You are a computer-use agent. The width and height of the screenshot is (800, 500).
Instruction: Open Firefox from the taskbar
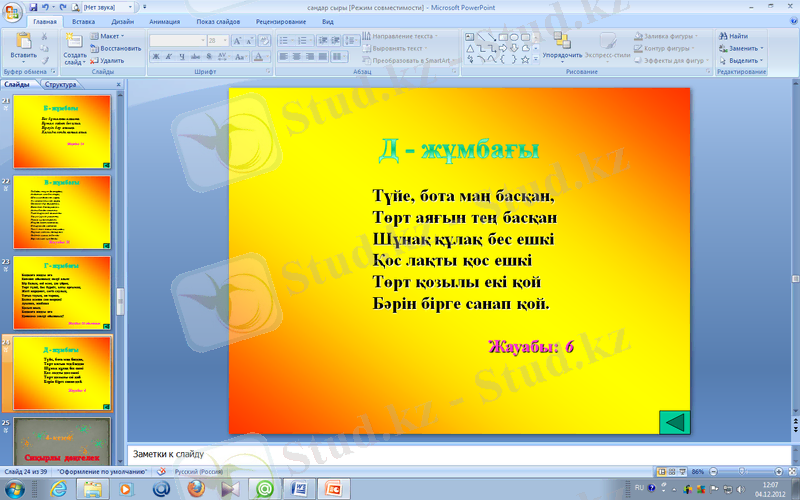(195, 488)
